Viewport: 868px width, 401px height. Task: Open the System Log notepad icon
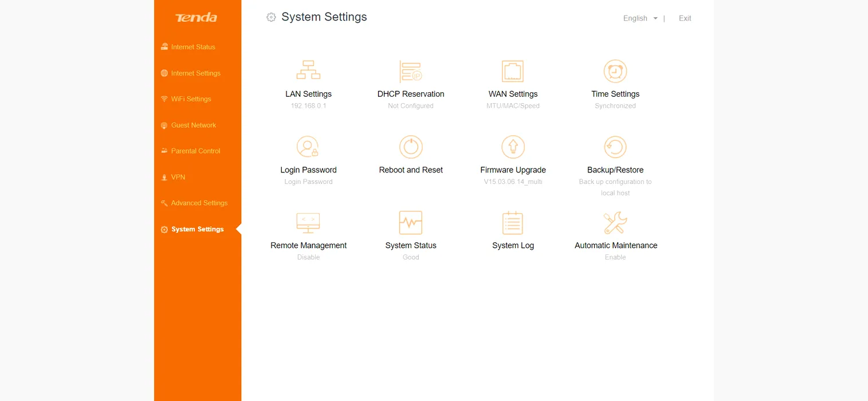(x=513, y=223)
